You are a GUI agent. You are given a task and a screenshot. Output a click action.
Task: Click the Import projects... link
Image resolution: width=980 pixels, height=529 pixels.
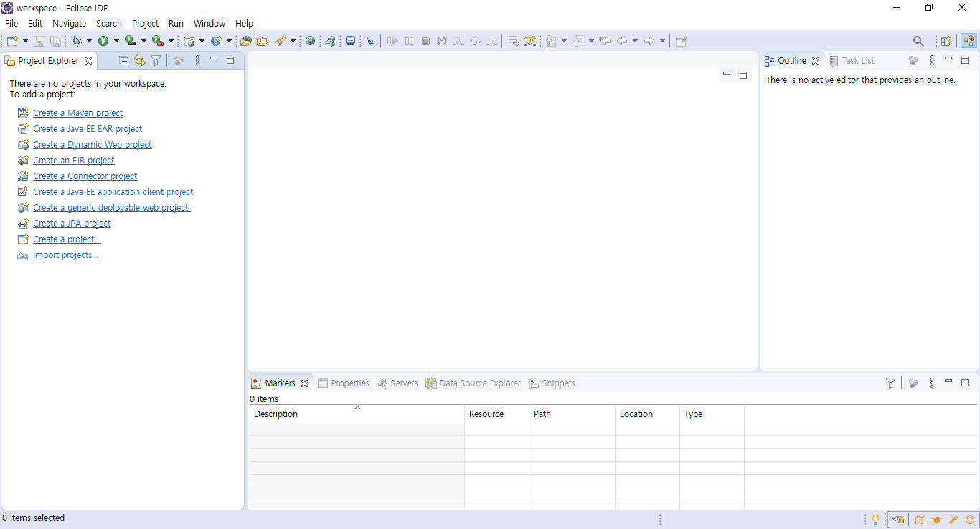65,255
